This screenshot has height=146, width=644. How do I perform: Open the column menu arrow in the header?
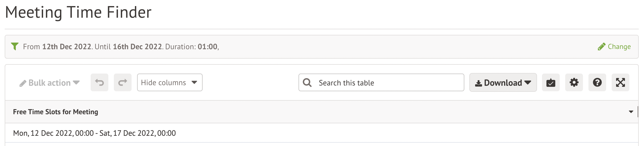point(631,112)
